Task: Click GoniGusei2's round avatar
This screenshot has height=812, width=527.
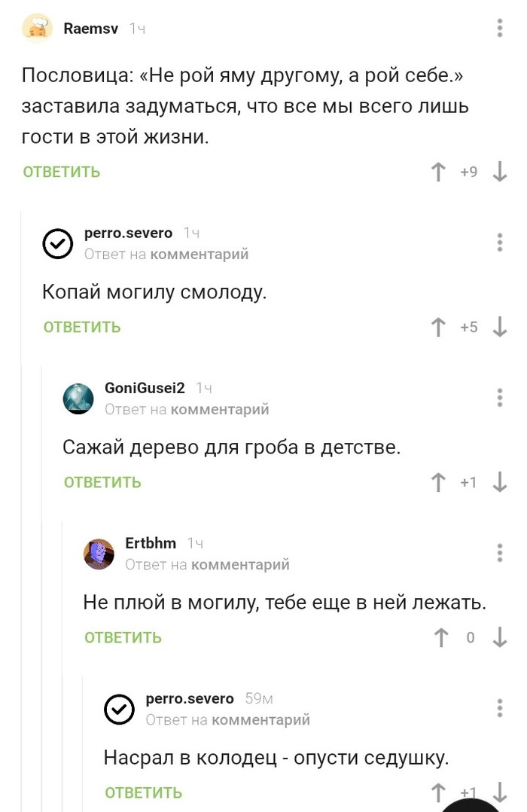Action: [x=78, y=399]
